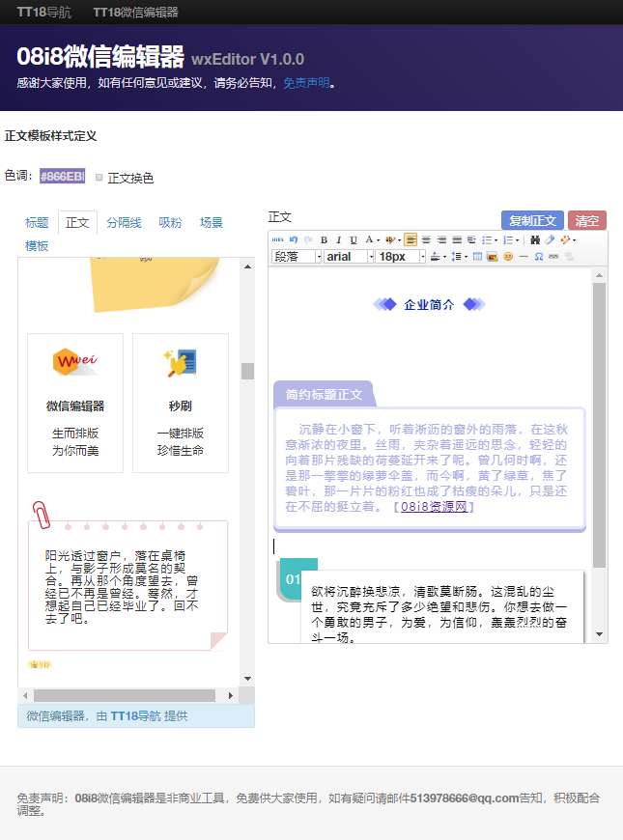This screenshot has height=840, width=623.
Task: Open the 免责声明 link in header
Action: (306, 83)
